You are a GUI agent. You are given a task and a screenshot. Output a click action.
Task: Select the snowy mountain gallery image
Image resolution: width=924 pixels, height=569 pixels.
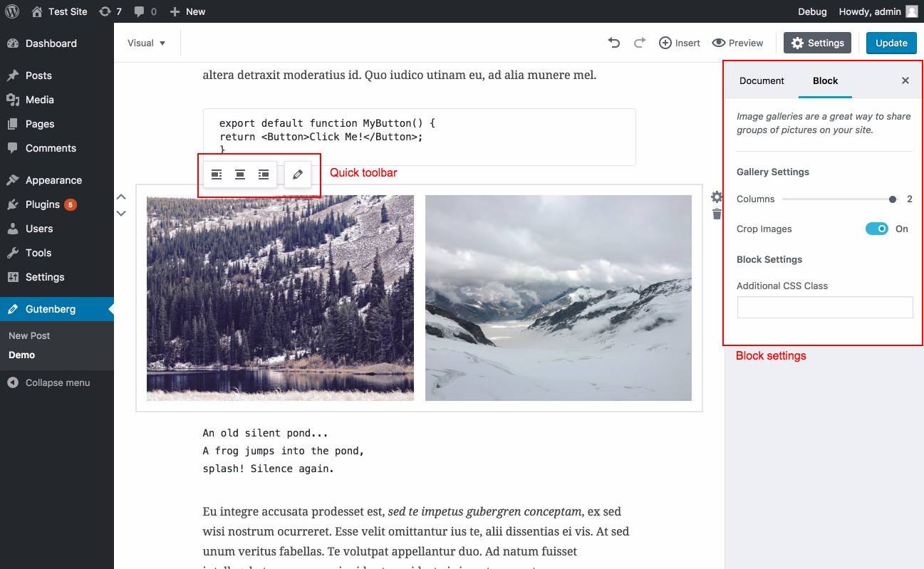(559, 298)
